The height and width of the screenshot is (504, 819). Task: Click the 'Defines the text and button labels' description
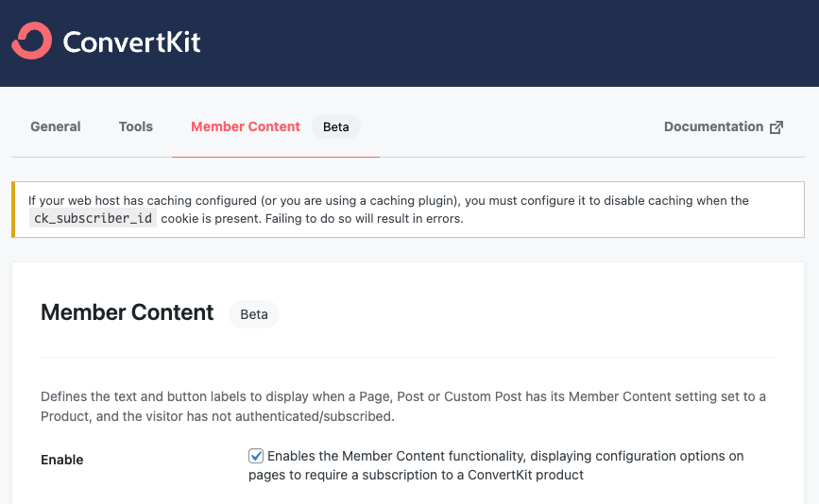(x=402, y=397)
